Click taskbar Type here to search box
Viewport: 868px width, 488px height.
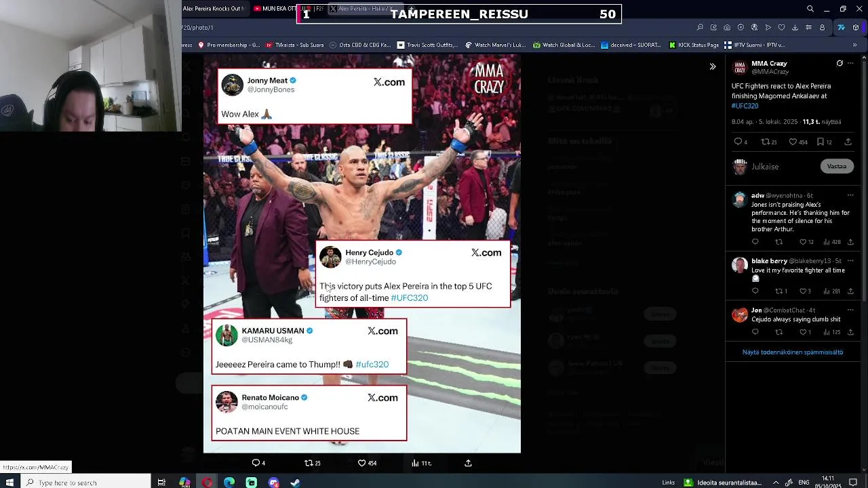85,483
